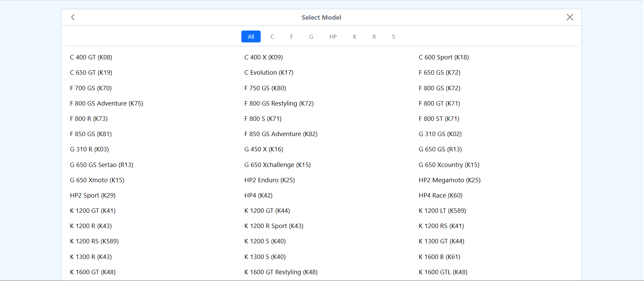Choose G 650 Xchallenge (K15)
The height and width of the screenshot is (281, 644).
(278, 165)
